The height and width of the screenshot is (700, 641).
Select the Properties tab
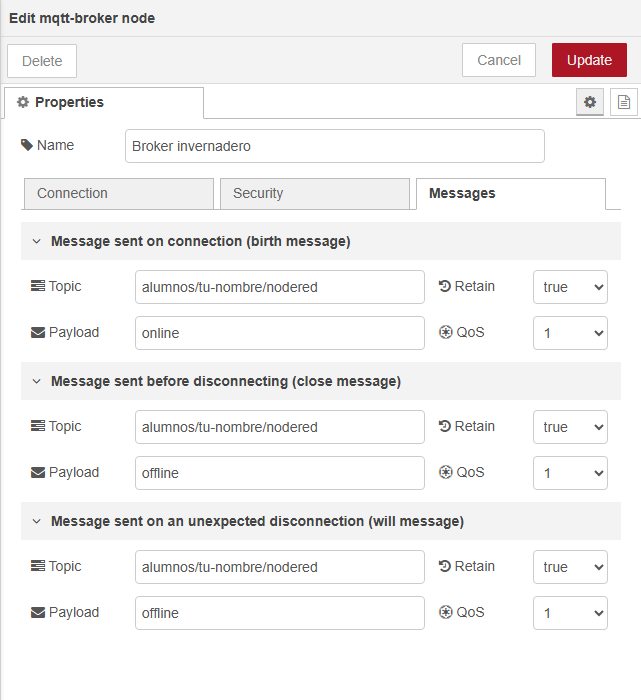pos(104,102)
